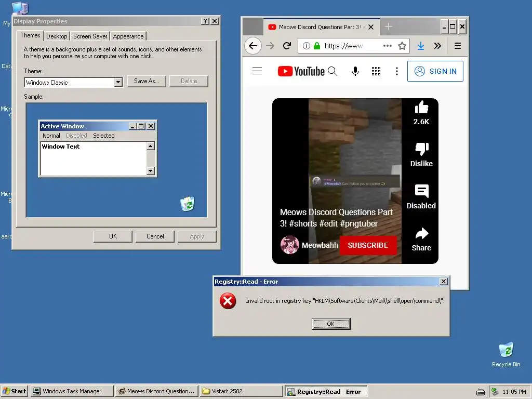Close the Meows Discord Questions tab
The height and width of the screenshot is (399, 532).
(x=371, y=27)
